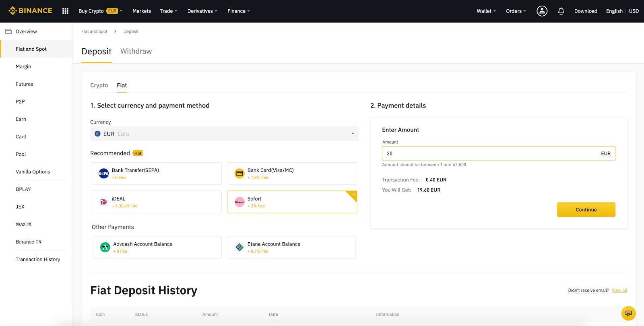
Task: Click Fiat and Spot breadcrumb link
Action: tap(94, 31)
